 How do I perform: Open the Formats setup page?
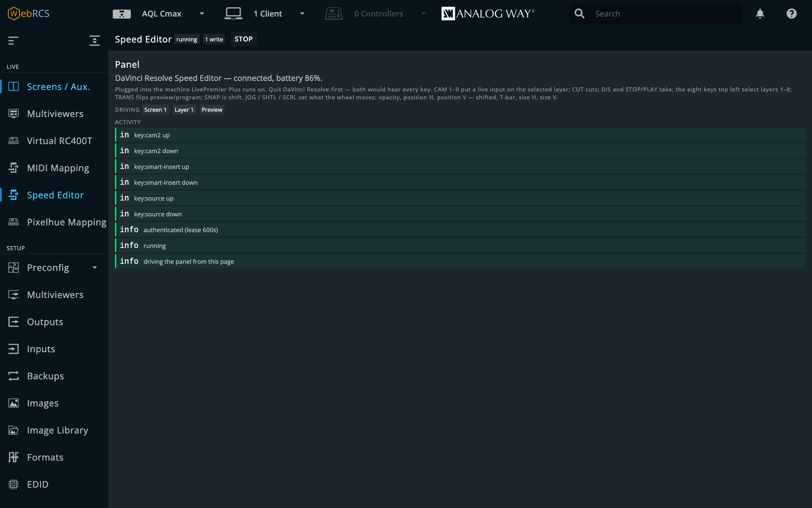[x=54, y=457]
